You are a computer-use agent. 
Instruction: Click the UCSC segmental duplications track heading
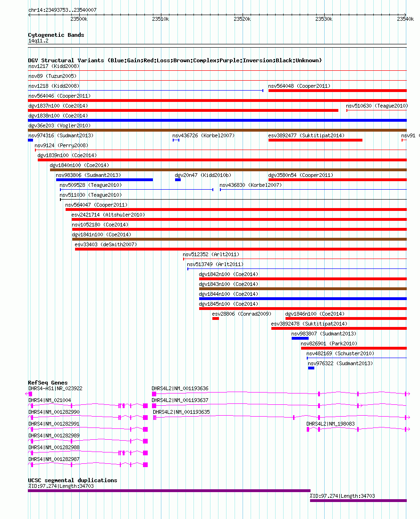pyautogui.click(x=73, y=480)
